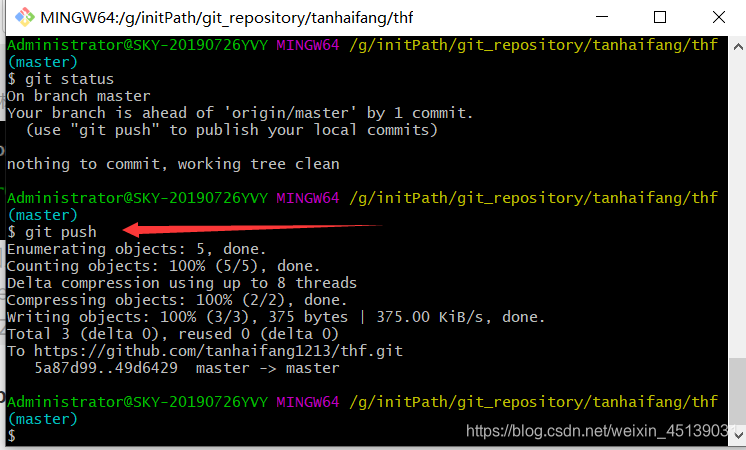Click the 'Writing objects: 100% (3/3)' line
The image size is (746, 450).
[x=276, y=317]
